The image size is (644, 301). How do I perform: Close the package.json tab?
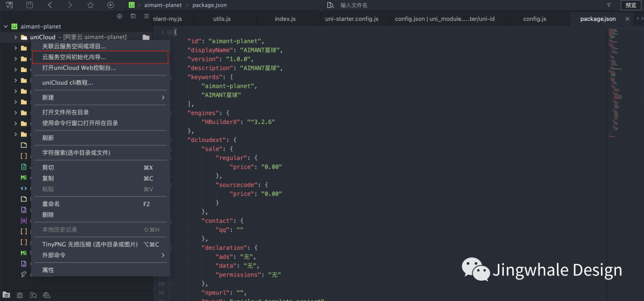tap(627, 19)
